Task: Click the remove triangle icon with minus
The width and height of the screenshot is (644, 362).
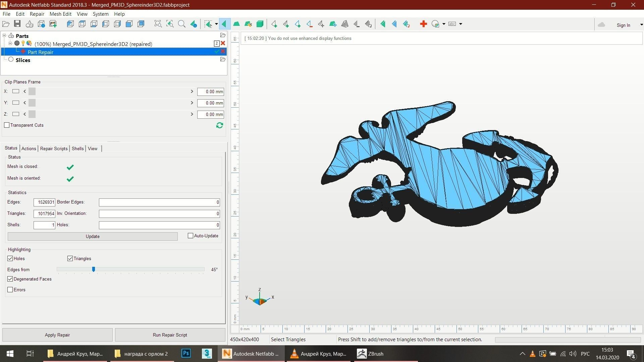Action: pyautogui.click(x=309, y=24)
